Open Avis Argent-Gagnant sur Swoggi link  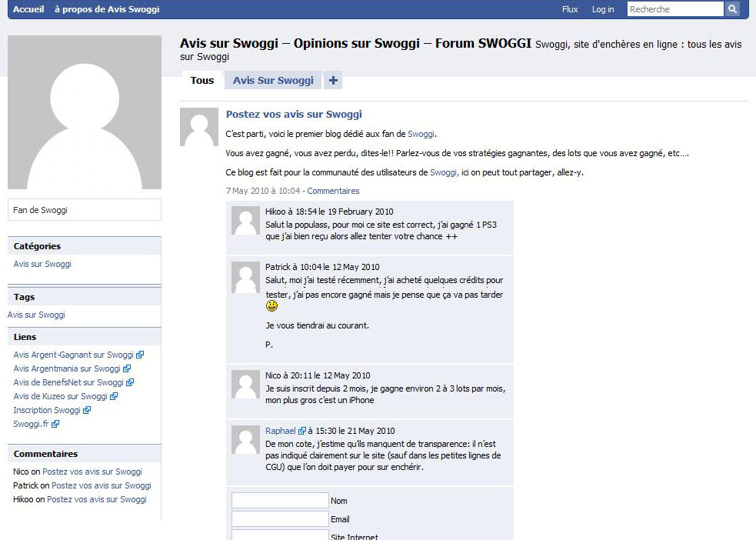click(x=73, y=355)
